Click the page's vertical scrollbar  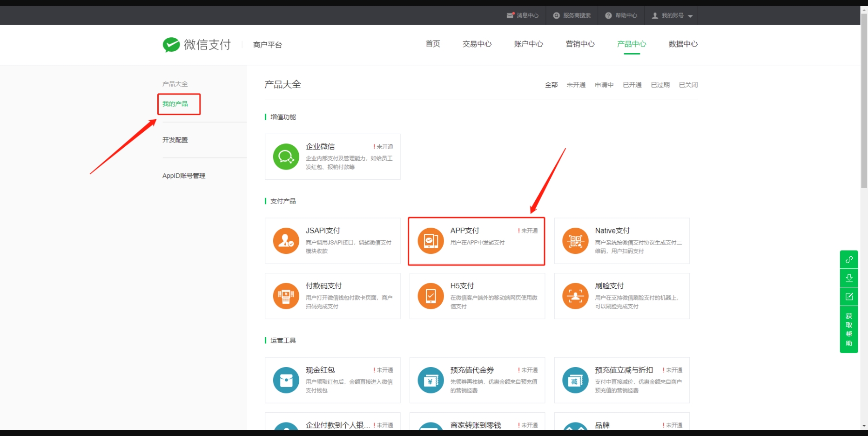click(864, 102)
